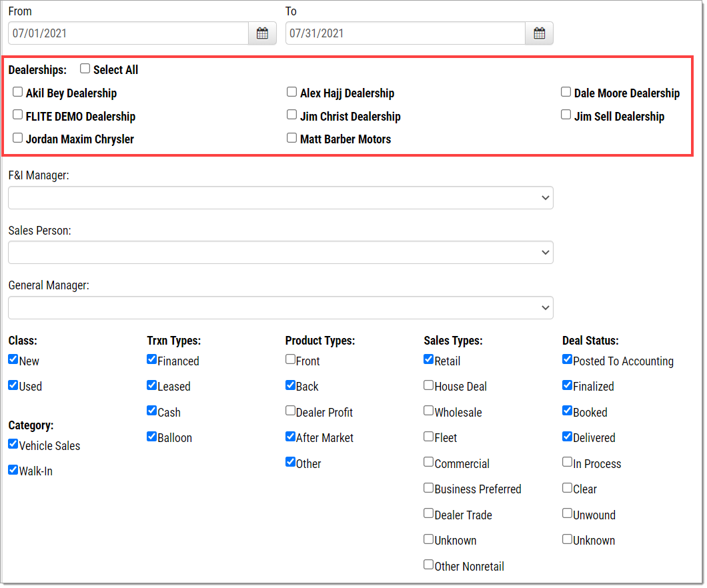The width and height of the screenshot is (707, 588).
Task: Uncheck the Balloon transaction type
Action: point(151,437)
